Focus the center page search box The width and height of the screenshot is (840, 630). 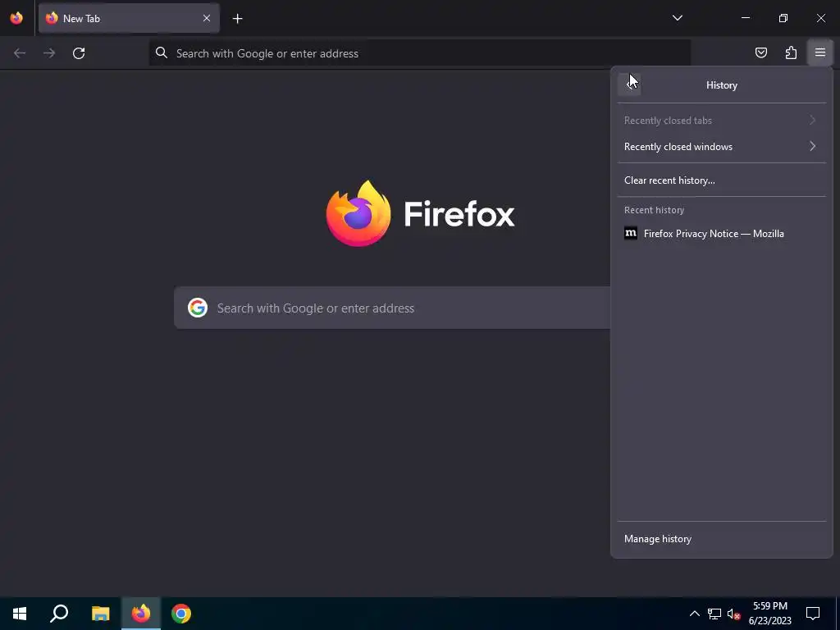click(x=392, y=308)
